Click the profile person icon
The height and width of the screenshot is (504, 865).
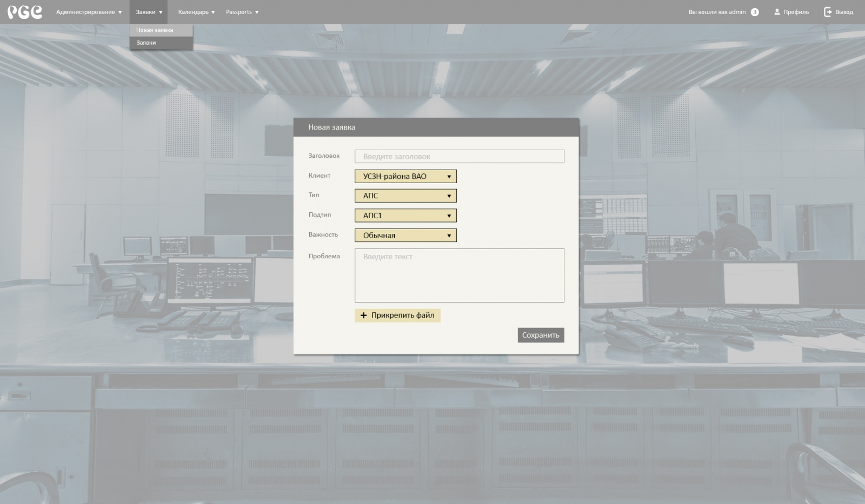[777, 12]
